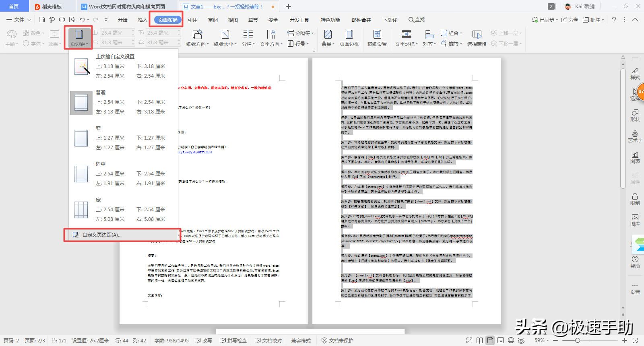This screenshot has width=644, height=346.
Task: Click zoom in plus button in status bar
Action: coord(625,340)
